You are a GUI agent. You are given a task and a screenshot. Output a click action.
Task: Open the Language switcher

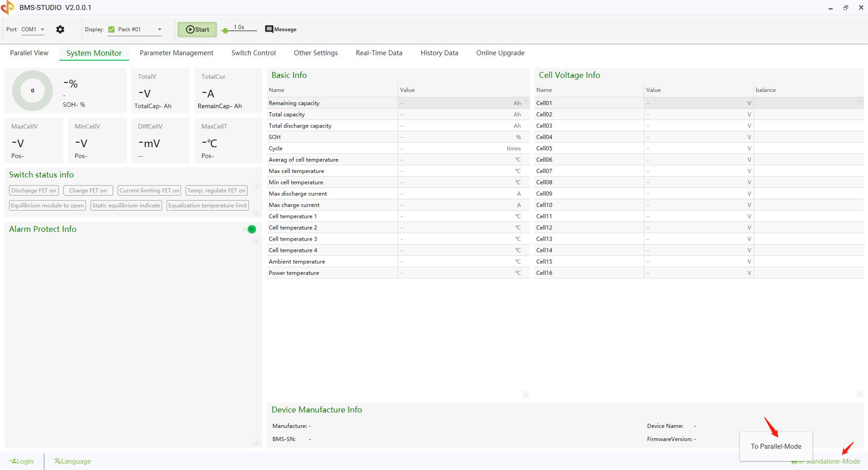(x=72, y=461)
